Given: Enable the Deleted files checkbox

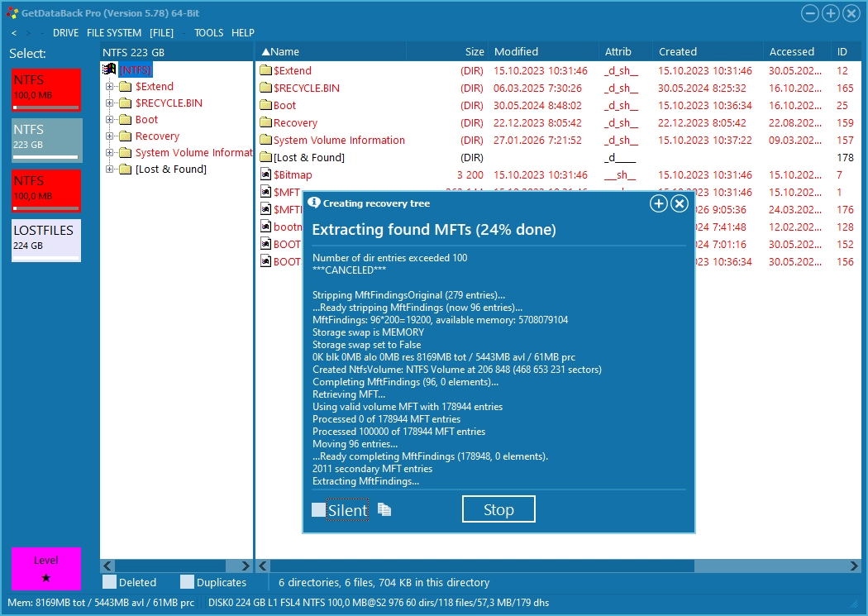Looking at the screenshot, I should 110,581.
